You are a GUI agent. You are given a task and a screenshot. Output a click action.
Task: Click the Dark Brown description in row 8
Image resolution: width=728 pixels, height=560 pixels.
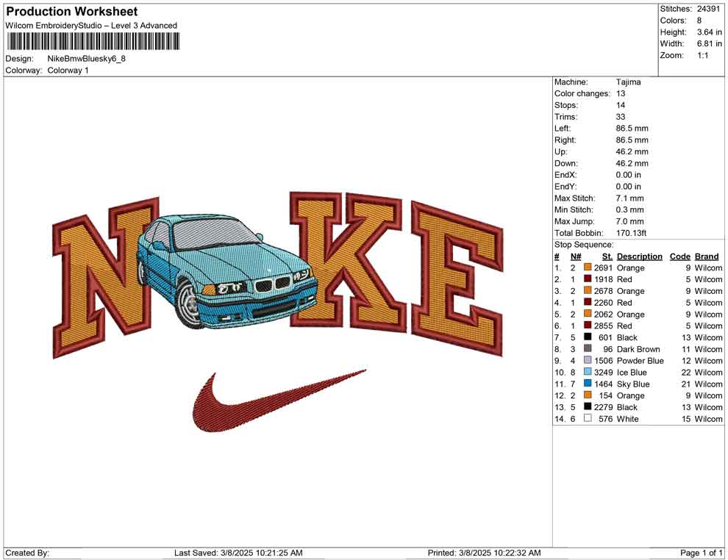(638, 349)
